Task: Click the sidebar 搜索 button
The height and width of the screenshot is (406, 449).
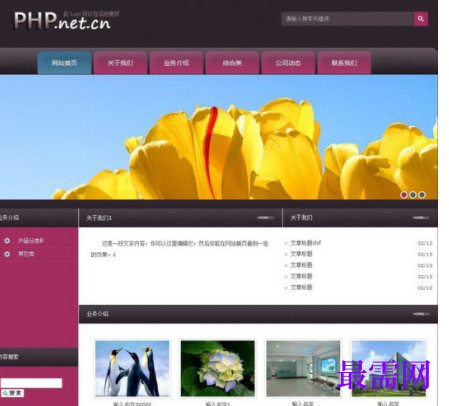Action: tap(13, 393)
